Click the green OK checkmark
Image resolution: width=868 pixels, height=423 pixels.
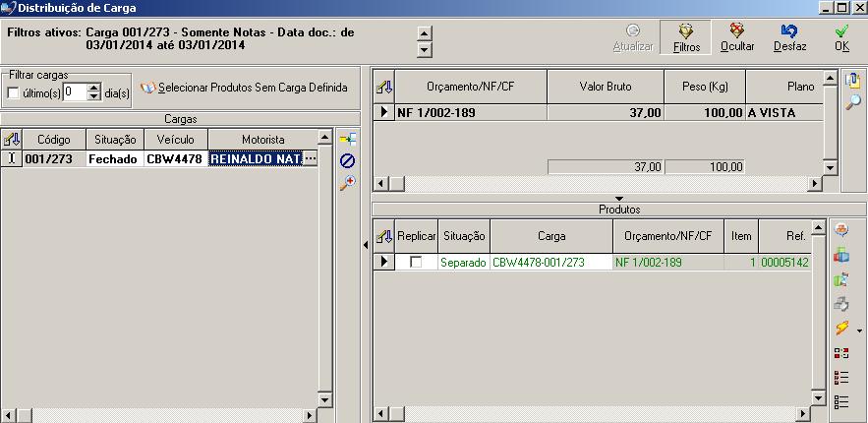click(841, 37)
